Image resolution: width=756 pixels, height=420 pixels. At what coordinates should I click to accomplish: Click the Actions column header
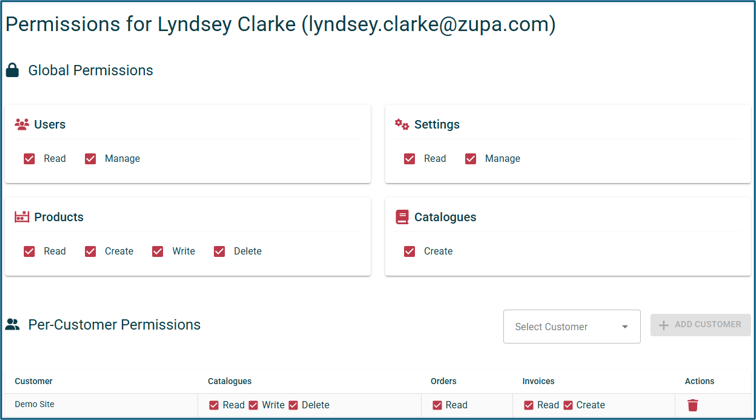point(700,381)
